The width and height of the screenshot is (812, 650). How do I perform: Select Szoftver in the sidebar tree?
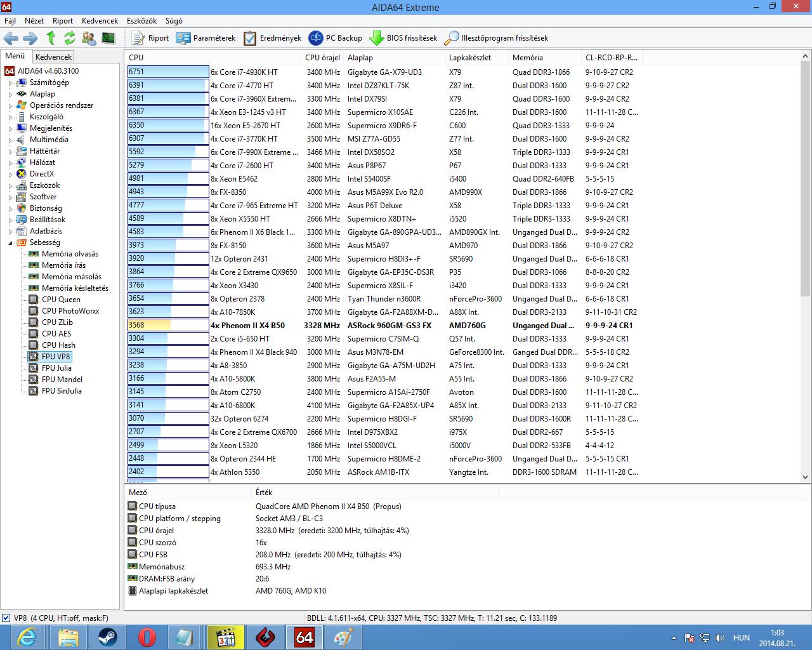[x=43, y=197]
